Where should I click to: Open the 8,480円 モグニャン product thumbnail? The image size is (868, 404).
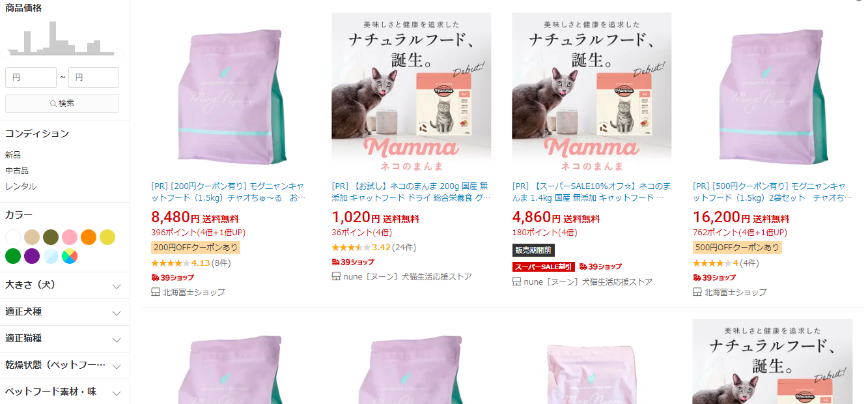[x=231, y=93]
